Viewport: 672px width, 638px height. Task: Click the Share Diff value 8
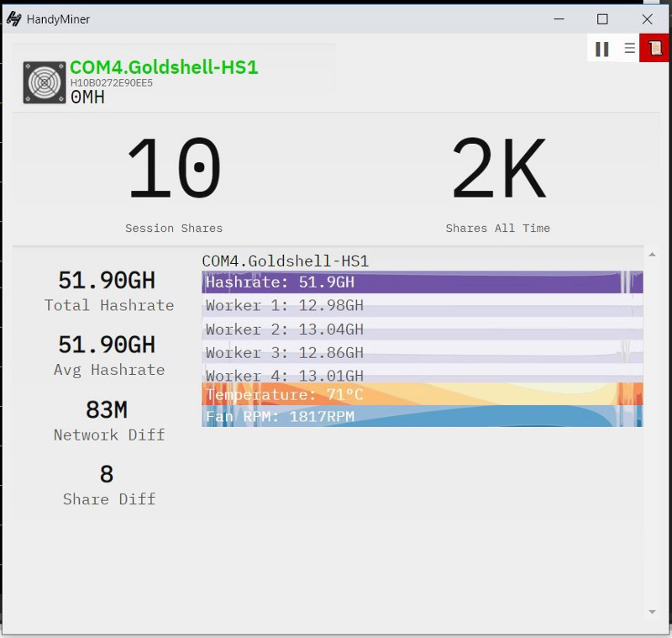pos(107,474)
